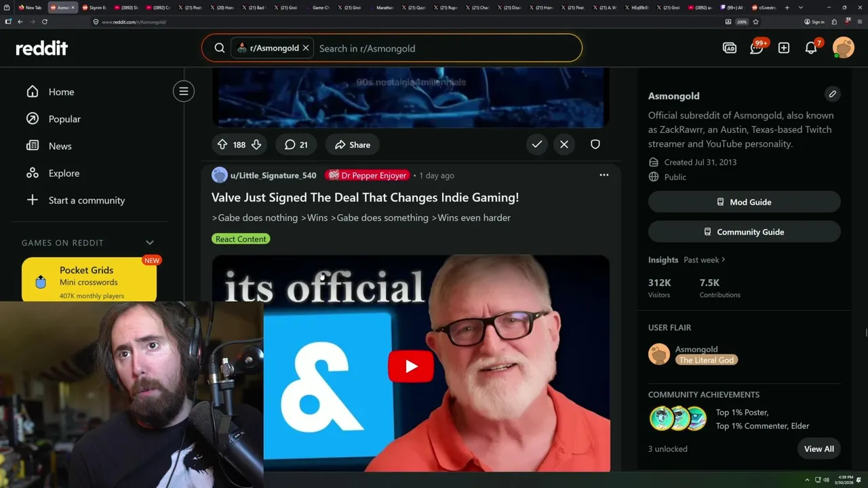Open the Community Guide

click(x=744, y=232)
